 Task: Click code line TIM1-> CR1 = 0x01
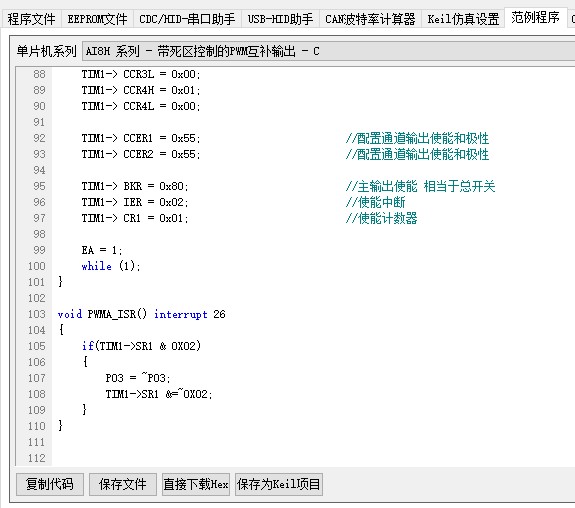[135, 219]
